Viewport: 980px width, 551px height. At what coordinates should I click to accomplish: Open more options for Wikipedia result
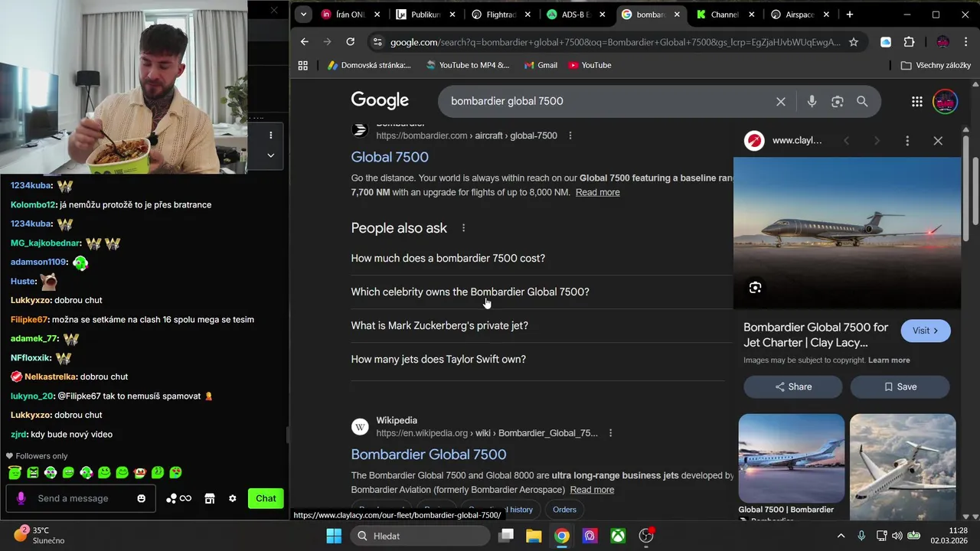point(610,433)
